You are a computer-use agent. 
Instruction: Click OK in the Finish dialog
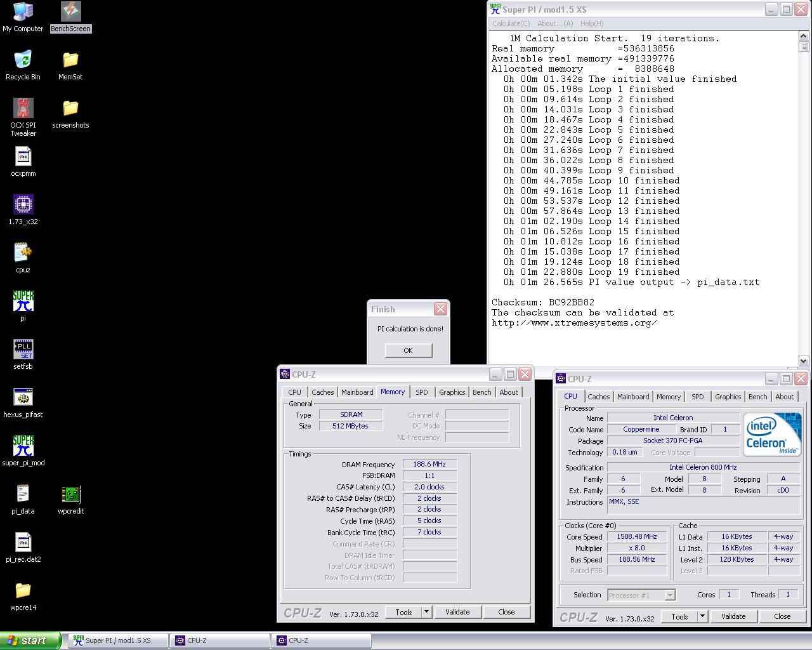pos(408,350)
